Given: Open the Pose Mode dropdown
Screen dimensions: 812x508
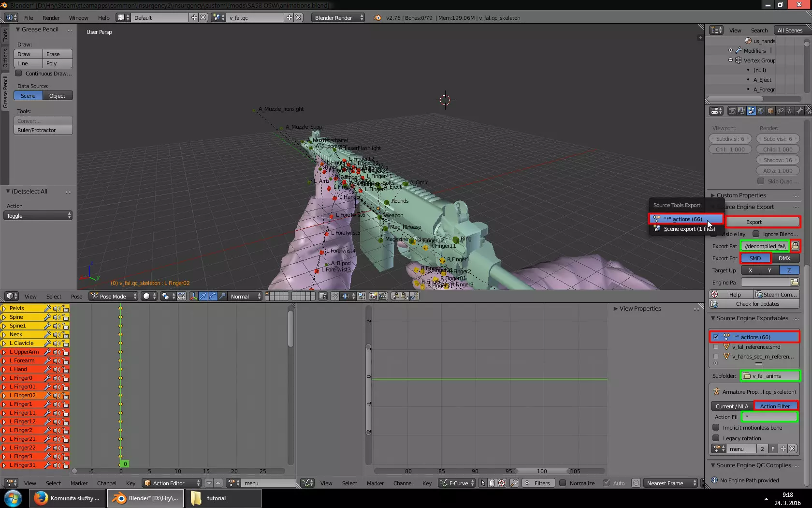Looking at the screenshot, I should [114, 296].
